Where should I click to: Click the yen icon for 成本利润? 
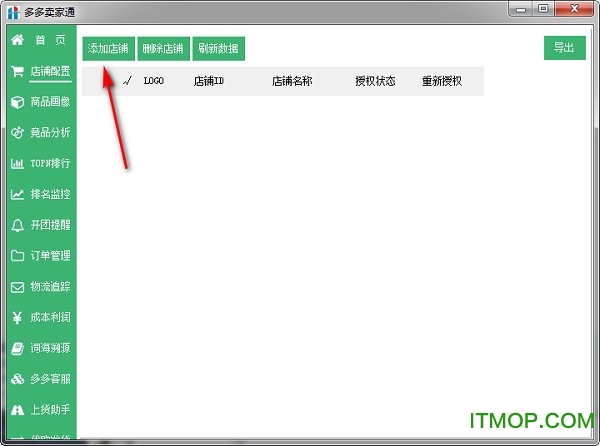point(17,318)
